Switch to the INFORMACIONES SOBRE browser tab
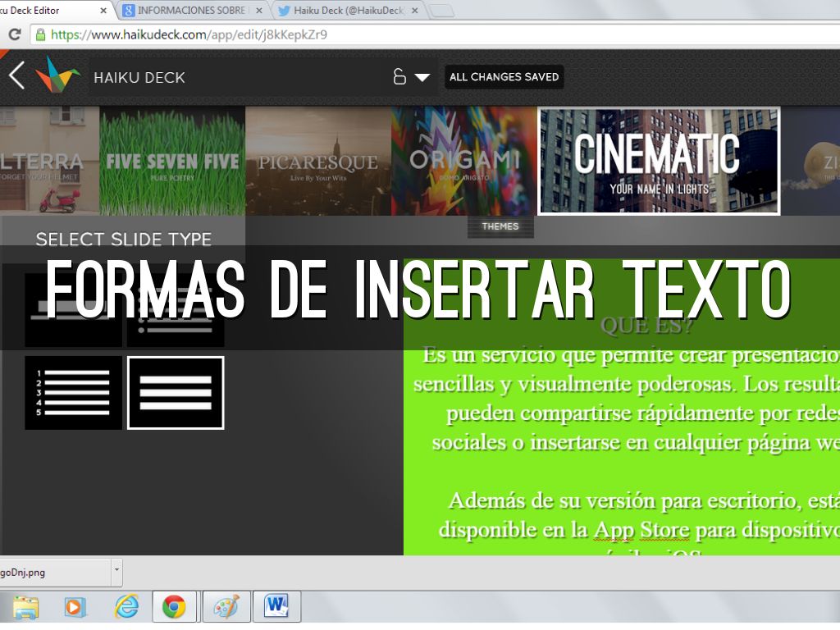The height and width of the screenshot is (630, 840). pyautogui.click(x=193, y=11)
